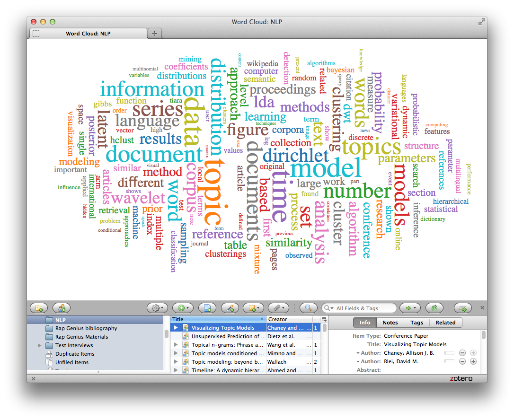Toggle single-field name mode for Blei

pyautogui.click(x=450, y=361)
